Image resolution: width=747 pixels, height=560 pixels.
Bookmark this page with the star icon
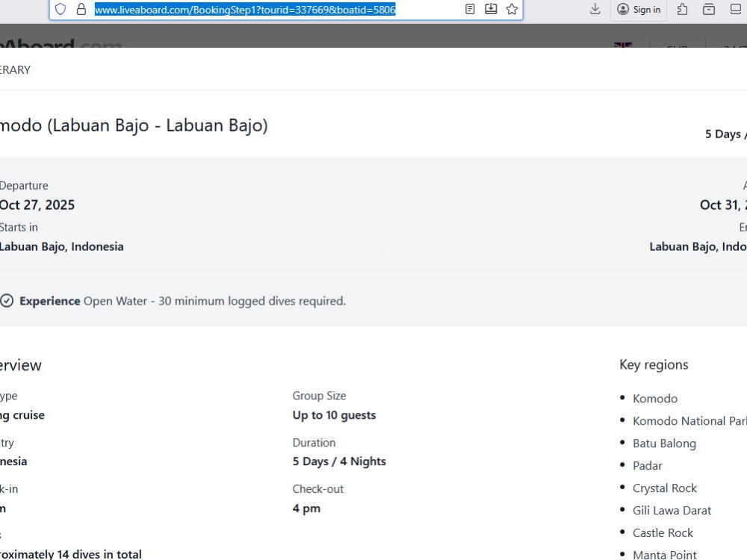[x=512, y=9]
